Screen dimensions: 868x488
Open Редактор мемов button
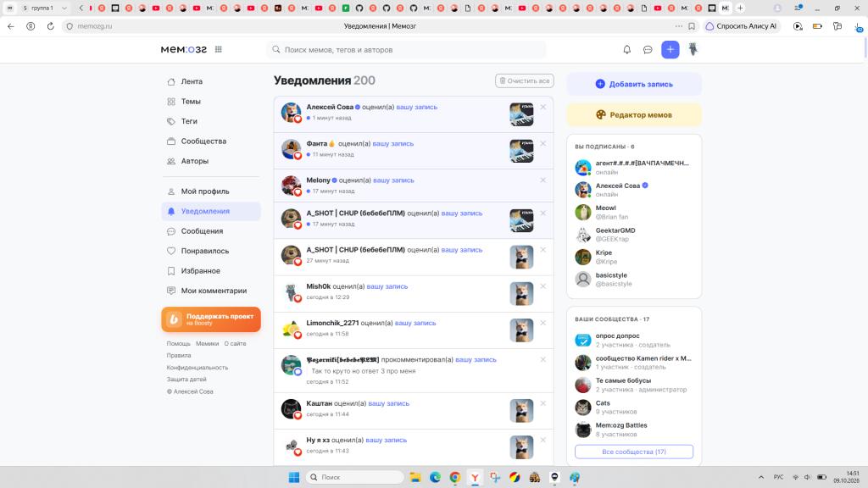634,114
